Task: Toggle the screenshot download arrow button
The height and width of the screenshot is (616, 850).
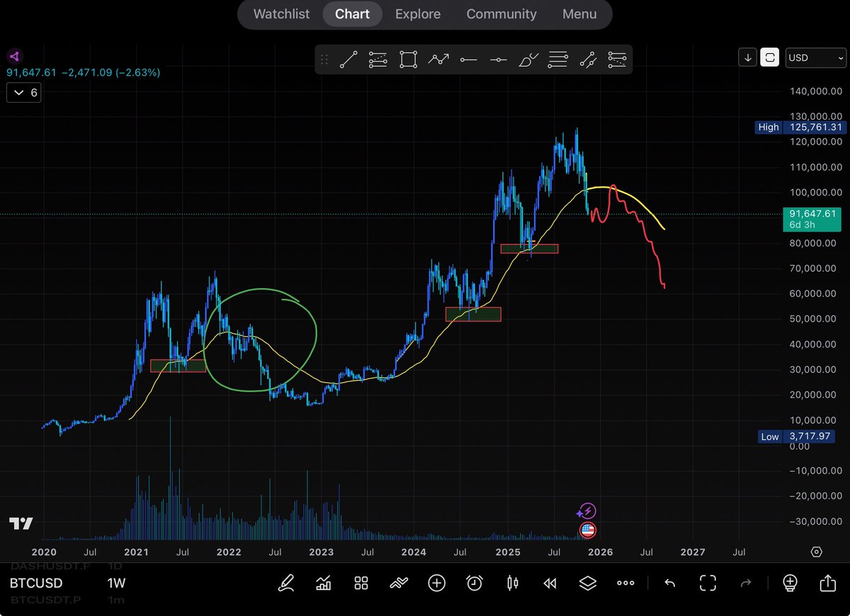Action: click(747, 57)
